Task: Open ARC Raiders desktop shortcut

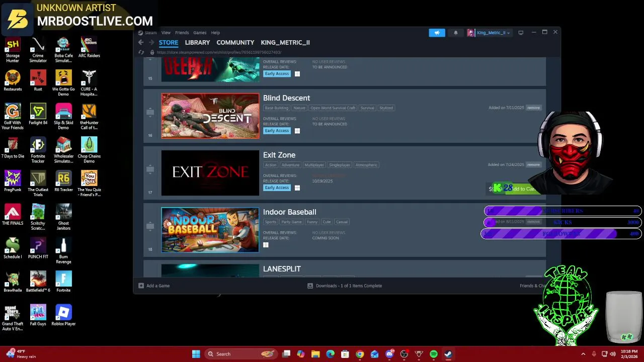Action: point(89,47)
